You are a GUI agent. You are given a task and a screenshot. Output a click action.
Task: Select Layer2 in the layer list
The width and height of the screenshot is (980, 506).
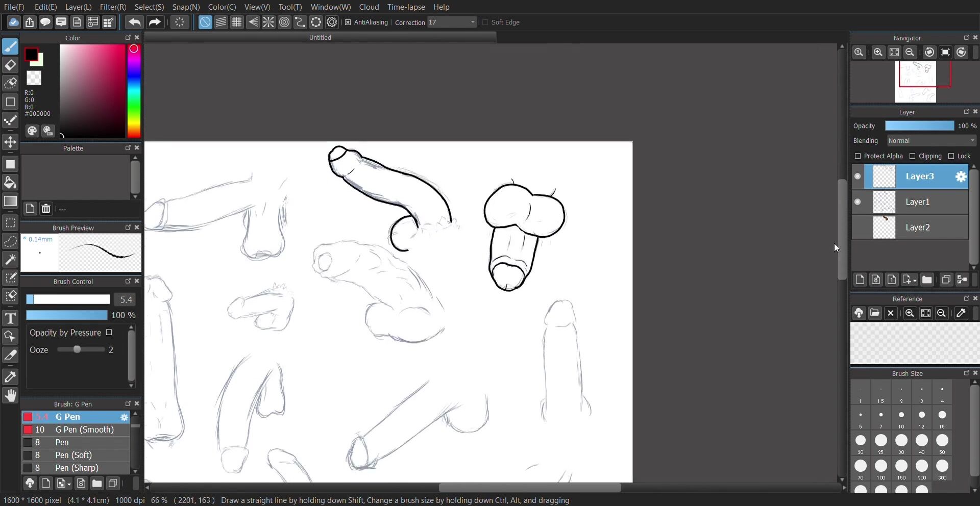[917, 227]
